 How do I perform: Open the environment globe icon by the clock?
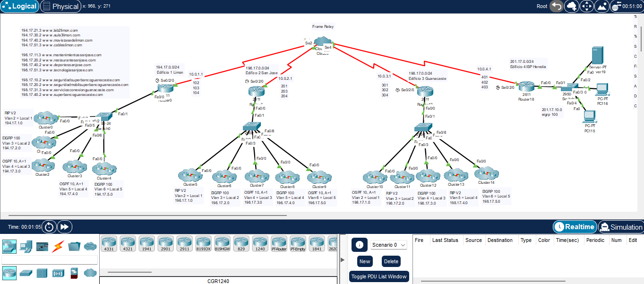(x=616, y=7)
